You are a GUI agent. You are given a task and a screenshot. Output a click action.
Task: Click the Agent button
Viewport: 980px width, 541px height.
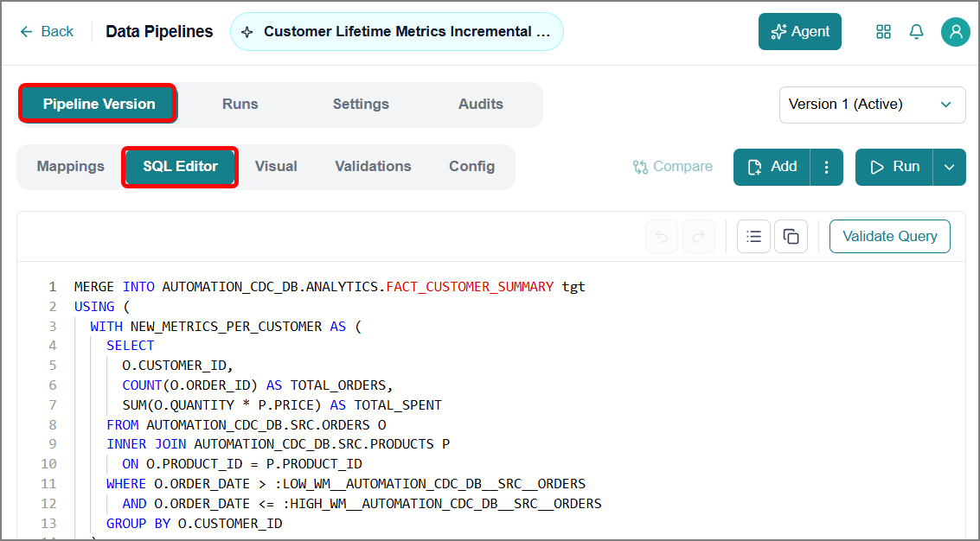800,32
